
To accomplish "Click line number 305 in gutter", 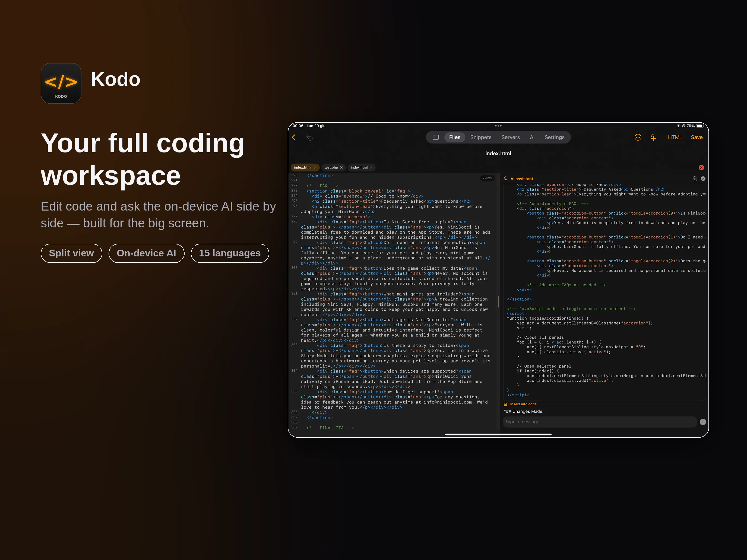I will pos(294,392).
